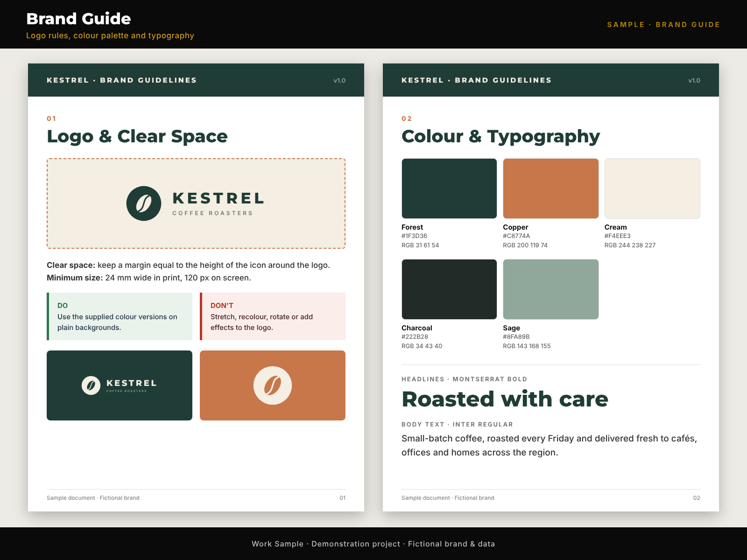Select the Cream colour swatch
This screenshot has height=560, width=747.
[652, 189]
